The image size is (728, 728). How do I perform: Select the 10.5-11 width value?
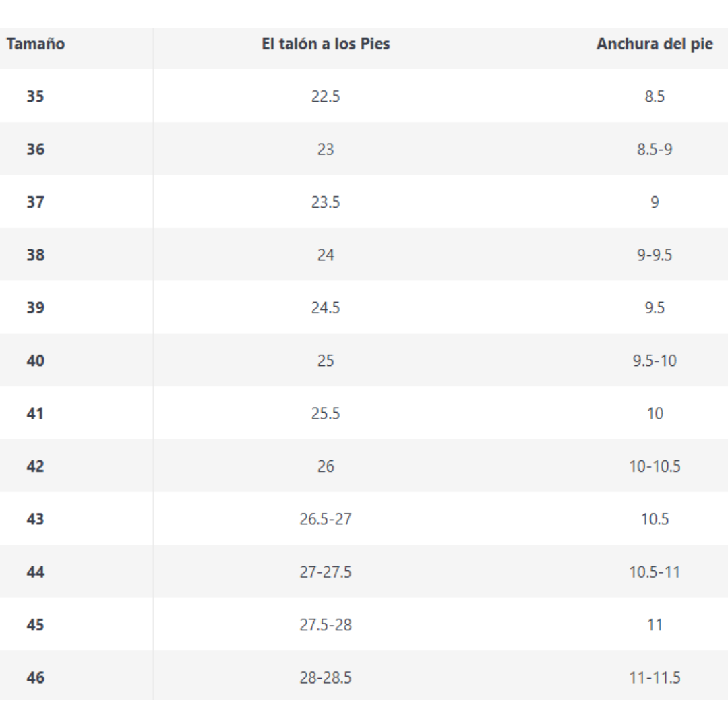point(655,572)
